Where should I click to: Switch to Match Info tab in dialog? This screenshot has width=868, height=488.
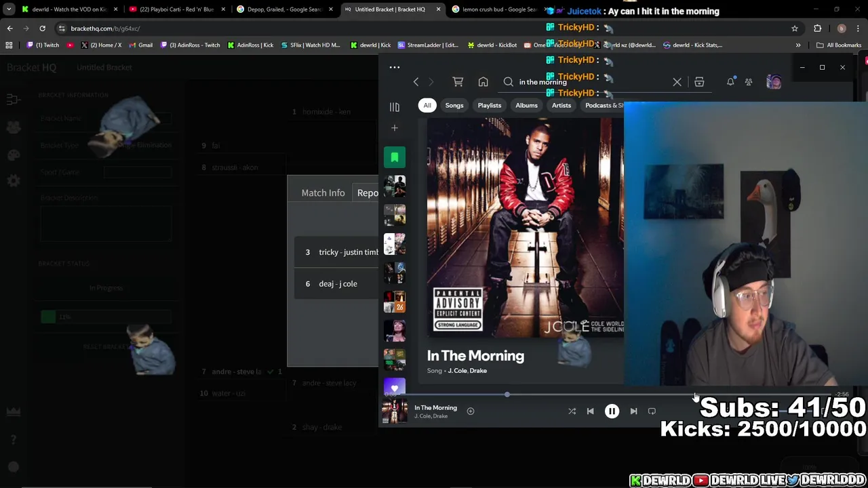click(x=323, y=192)
